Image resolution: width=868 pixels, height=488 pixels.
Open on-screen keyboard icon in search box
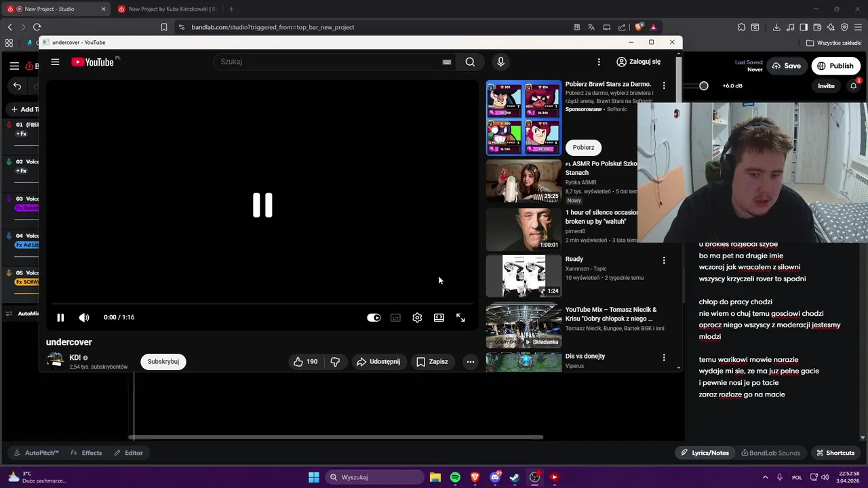[x=447, y=62]
